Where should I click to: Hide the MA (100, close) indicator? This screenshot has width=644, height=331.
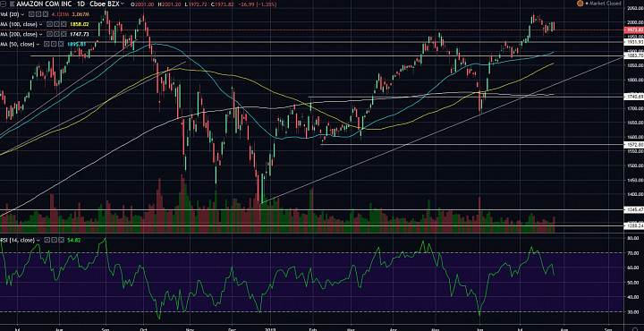click(49, 24)
